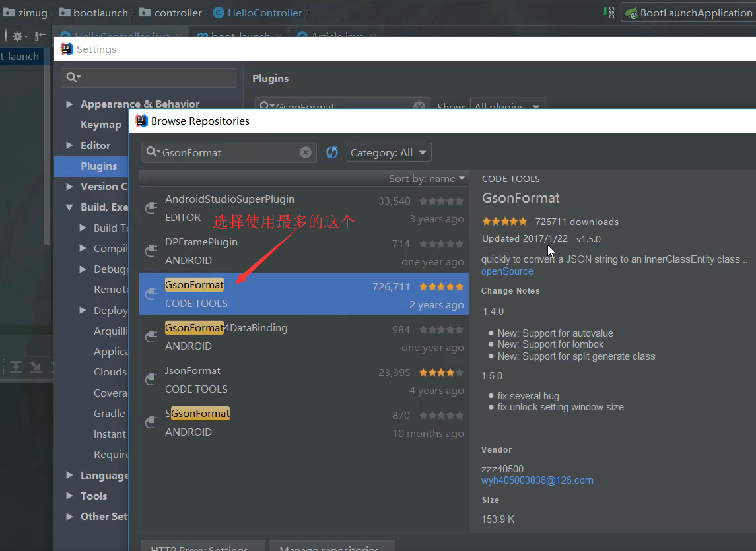
Task: Click the HTTP Proxy Settings button
Action: [203, 546]
